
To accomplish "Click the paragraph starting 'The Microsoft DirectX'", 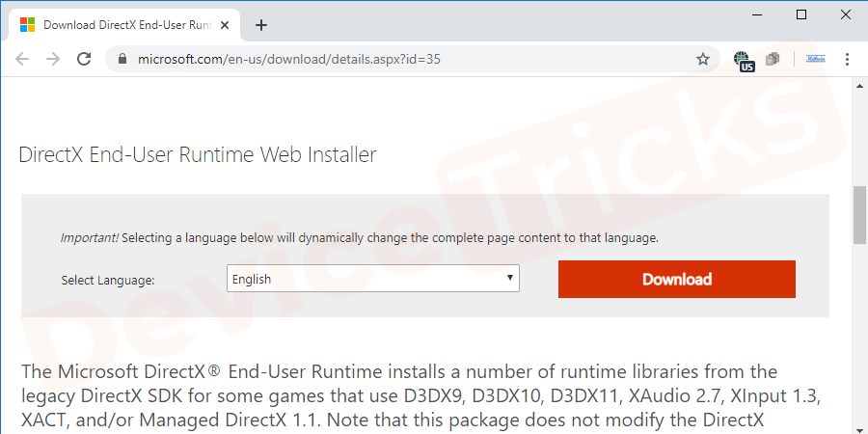I will point(421,397).
